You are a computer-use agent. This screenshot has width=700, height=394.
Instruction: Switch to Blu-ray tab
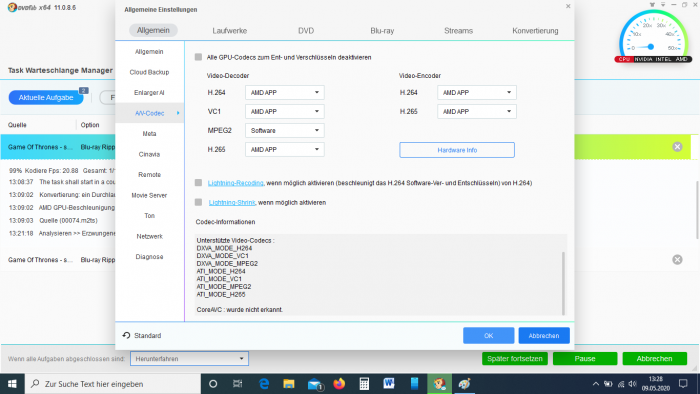382,31
